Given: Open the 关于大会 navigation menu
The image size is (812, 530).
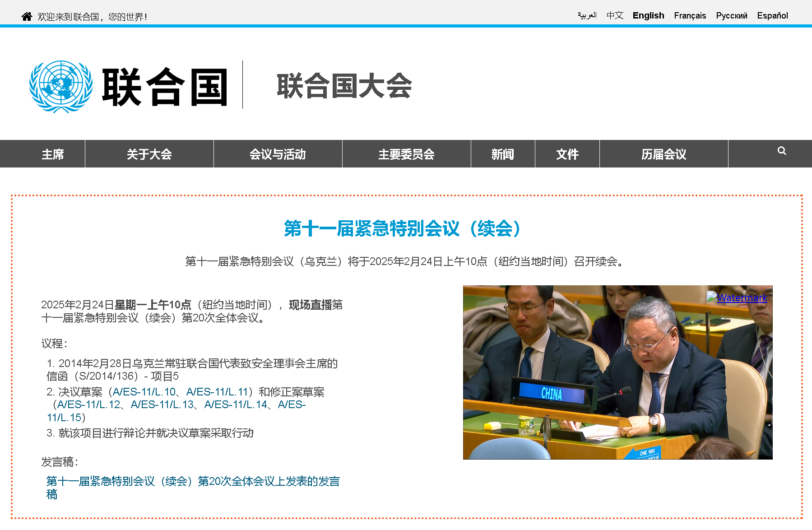Looking at the screenshot, I should pos(149,154).
